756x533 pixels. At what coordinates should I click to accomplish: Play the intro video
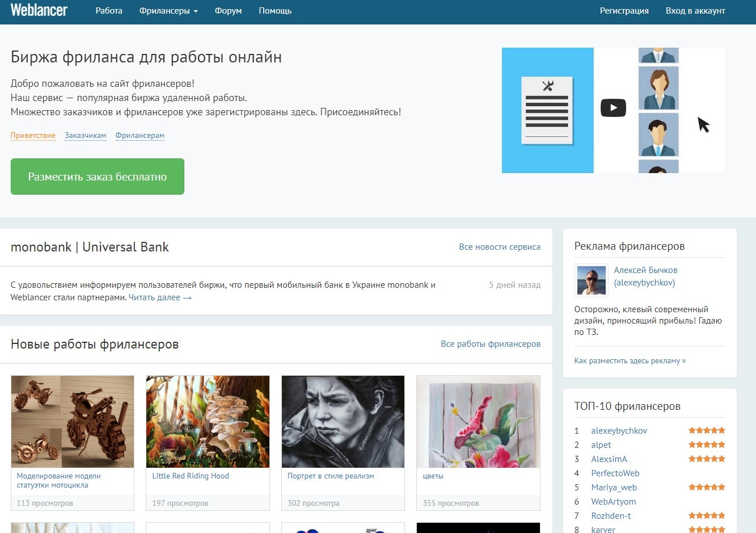point(613,108)
